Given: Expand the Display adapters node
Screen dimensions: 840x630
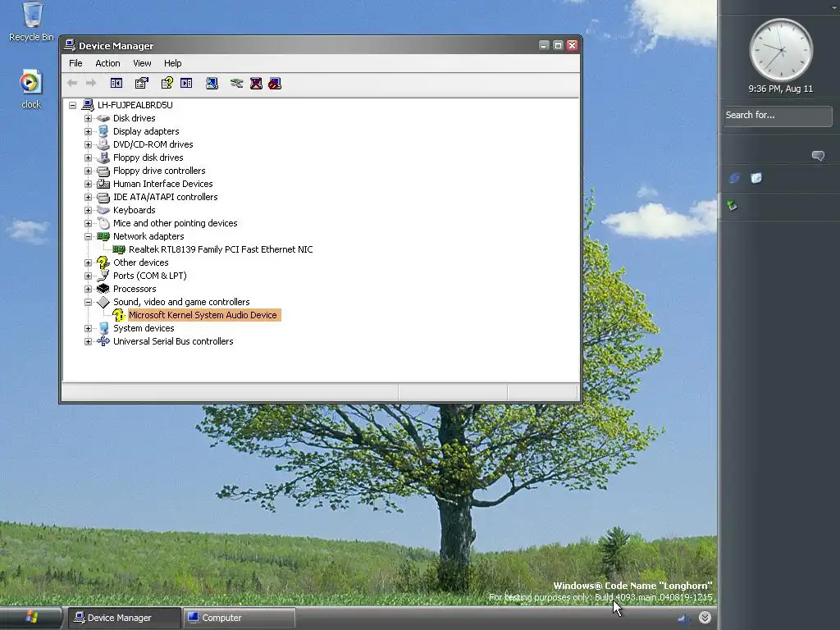Looking at the screenshot, I should pyautogui.click(x=88, y=131).
